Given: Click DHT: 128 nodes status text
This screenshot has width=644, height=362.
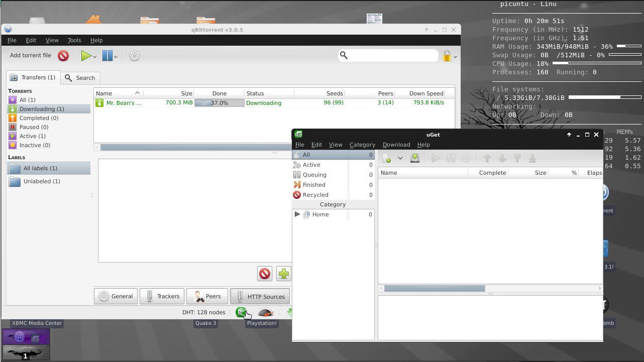Looking at the screenshot, I should [x=204, y=312].
